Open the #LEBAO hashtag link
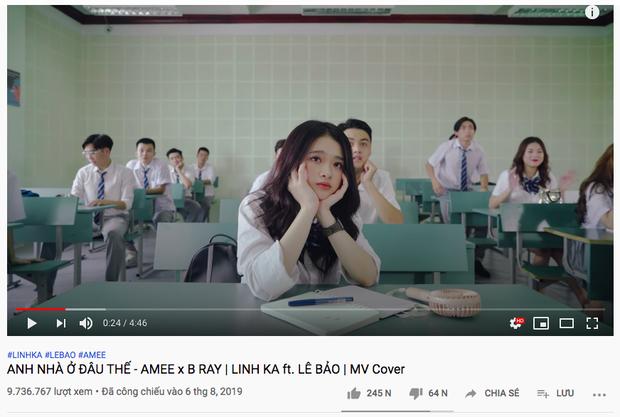620x417 pixels. coord(60,355)
